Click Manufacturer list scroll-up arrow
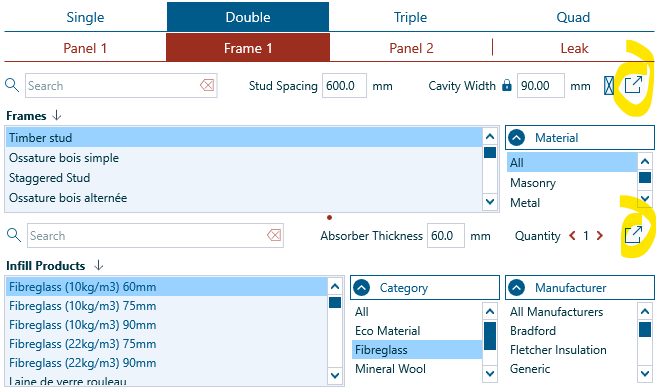Screen dimensions: 659x389 click(x=645, y=311)
